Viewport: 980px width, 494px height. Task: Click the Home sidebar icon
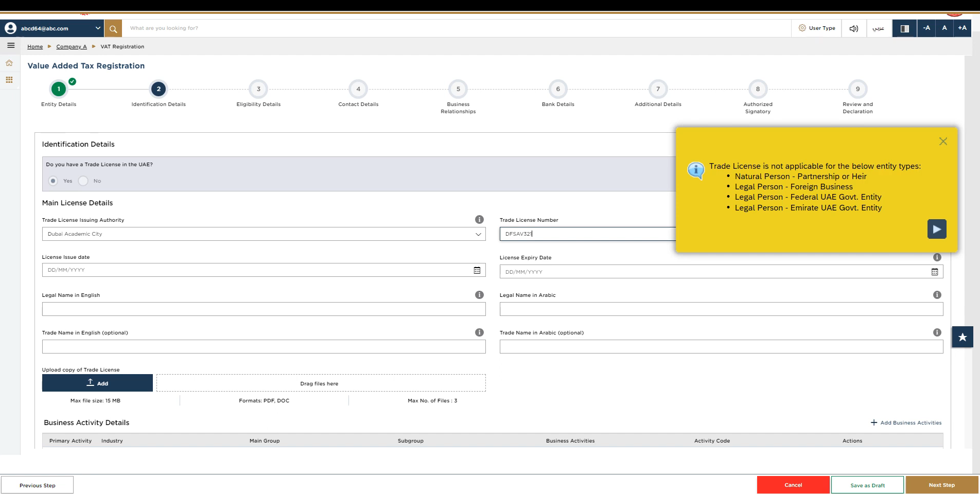(x=9, y=63)
